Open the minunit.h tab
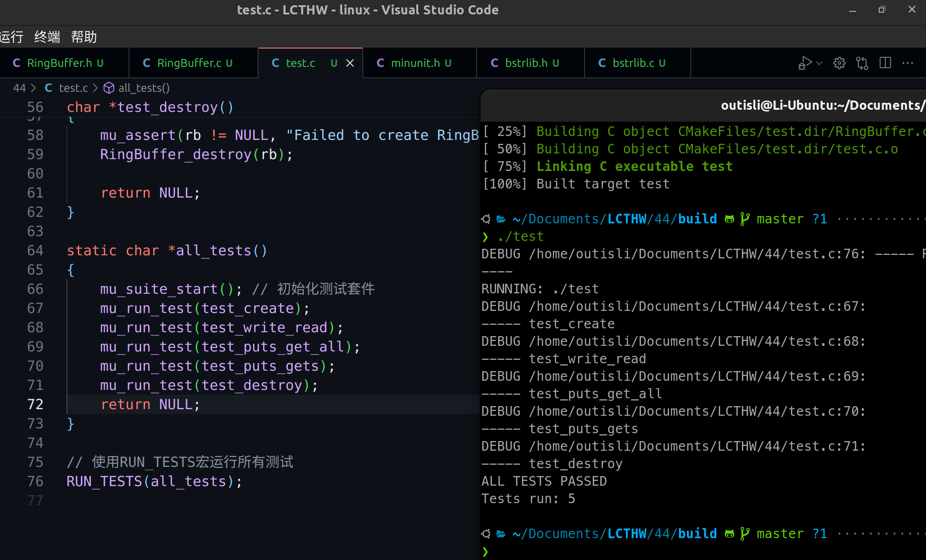The image size is (926, 560). tap(415, 63)
